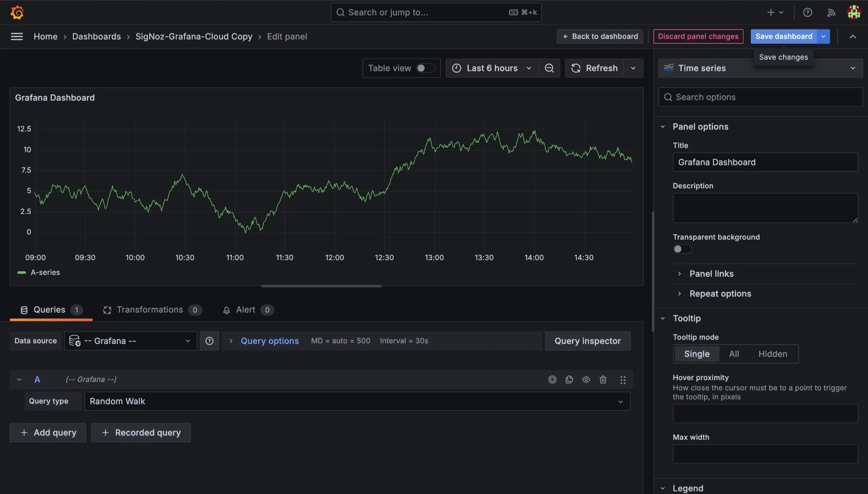Click Recorded query button
The width and height of the screenshot is (868, 494).
141,433
